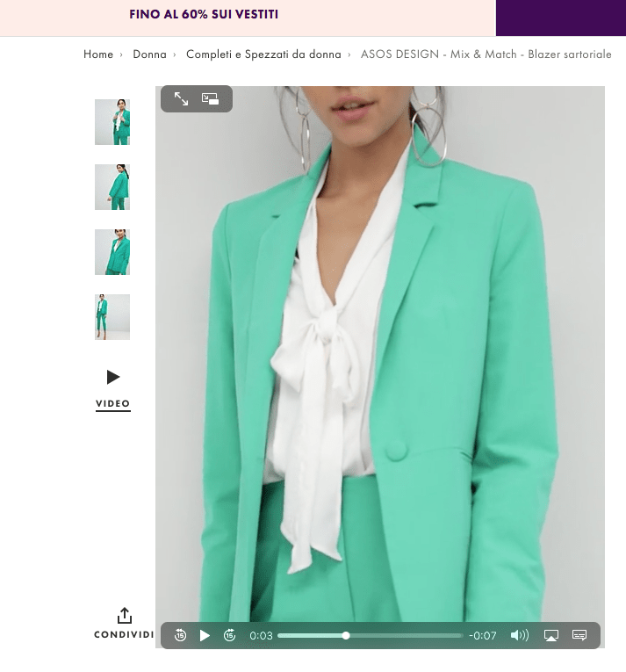Select the VIDEO label under thumbnails

[112, 404]
